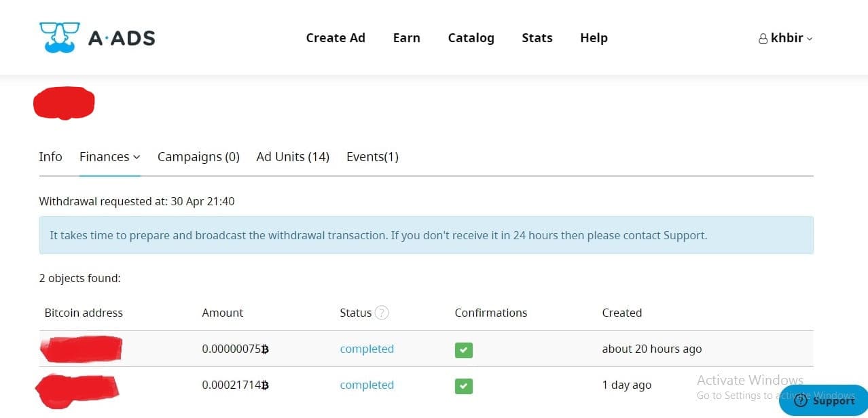Click the user profile icon beside khbir
Image resolution: width=868 pixels, height=418 pixels.
tap(763, 39)
